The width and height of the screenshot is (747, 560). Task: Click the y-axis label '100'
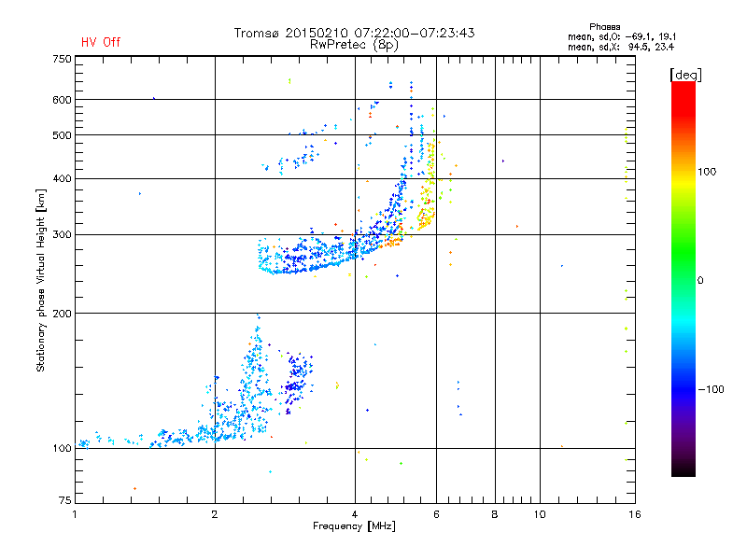[62, 448]
